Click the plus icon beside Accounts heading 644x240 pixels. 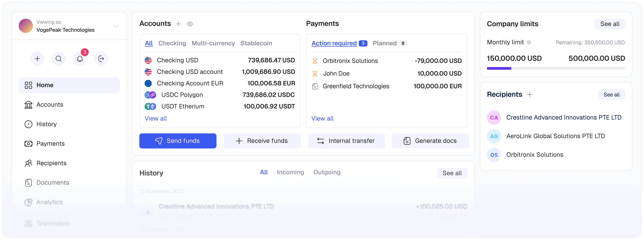[x=178, y=24]
